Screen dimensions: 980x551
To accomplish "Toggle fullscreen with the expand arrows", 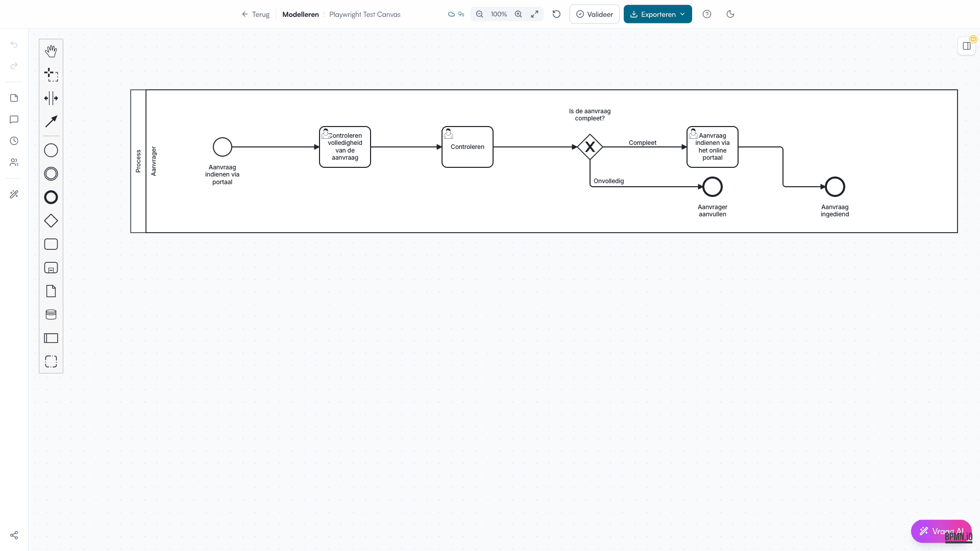I will (534, 14).
